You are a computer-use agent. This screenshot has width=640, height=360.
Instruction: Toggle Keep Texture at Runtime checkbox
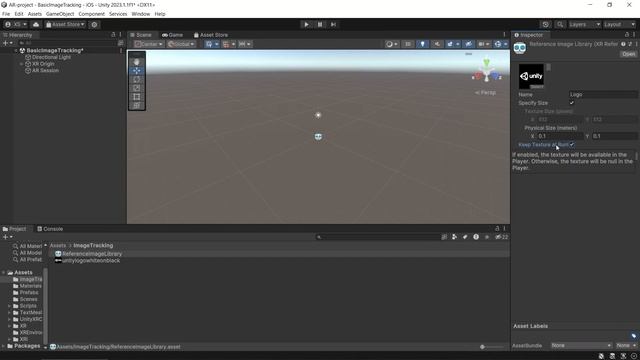tap(572, 144)
